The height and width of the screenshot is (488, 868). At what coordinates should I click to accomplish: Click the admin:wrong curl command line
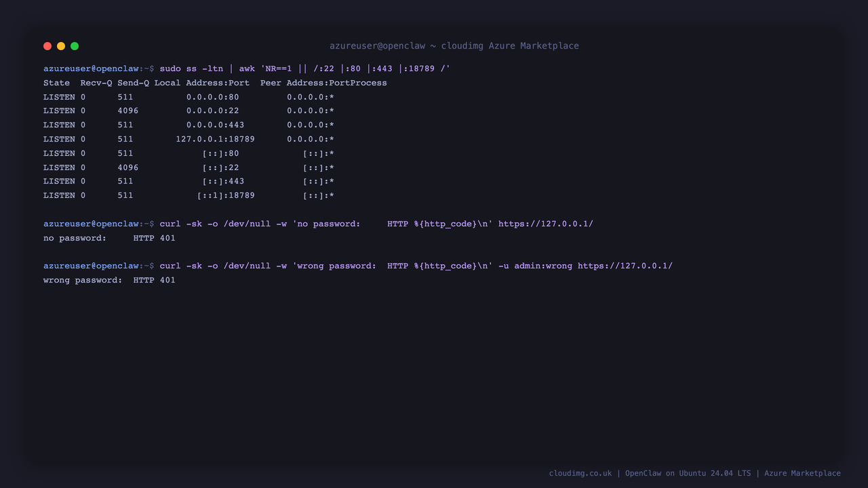pyautogui.click(x=358, y=266)
